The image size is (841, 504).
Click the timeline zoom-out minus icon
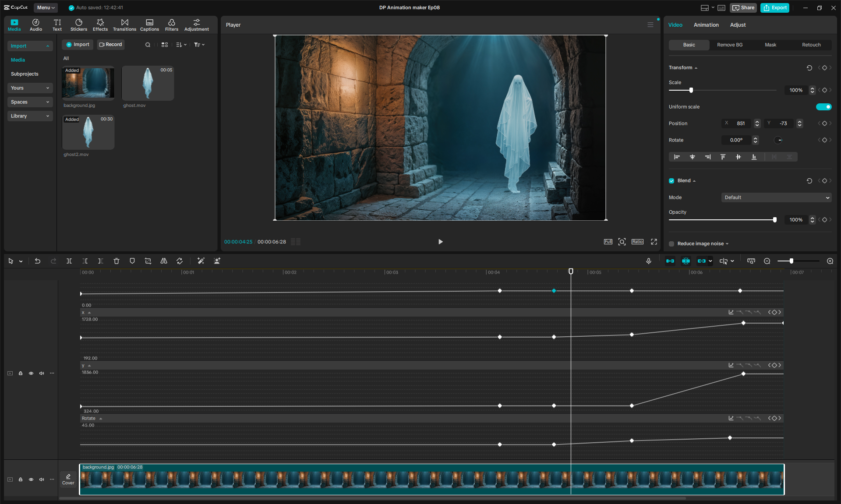(767, 261)
